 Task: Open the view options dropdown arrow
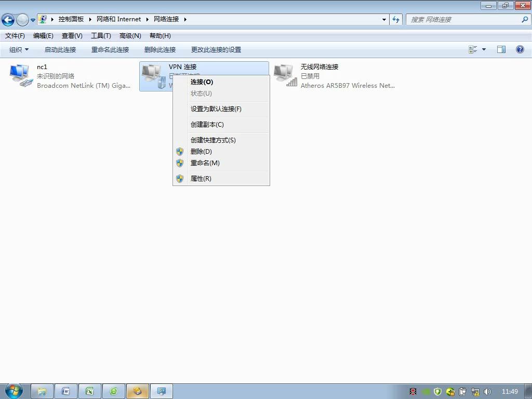[484, 49]
